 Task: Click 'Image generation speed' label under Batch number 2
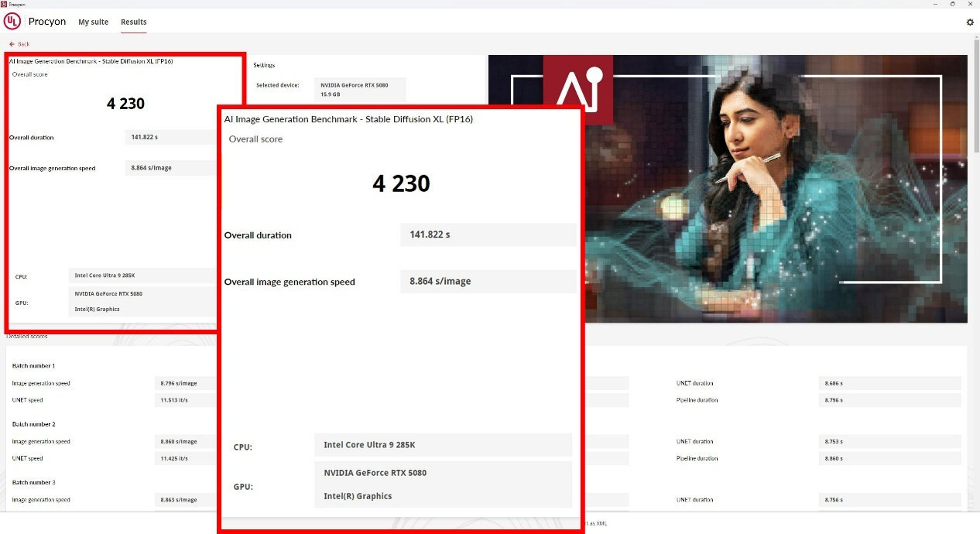41,441
